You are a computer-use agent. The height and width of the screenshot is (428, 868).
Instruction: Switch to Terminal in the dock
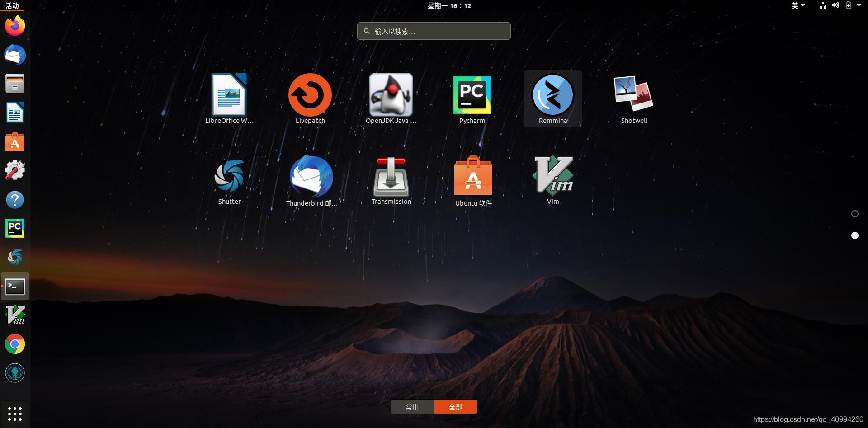click(15, 286)
